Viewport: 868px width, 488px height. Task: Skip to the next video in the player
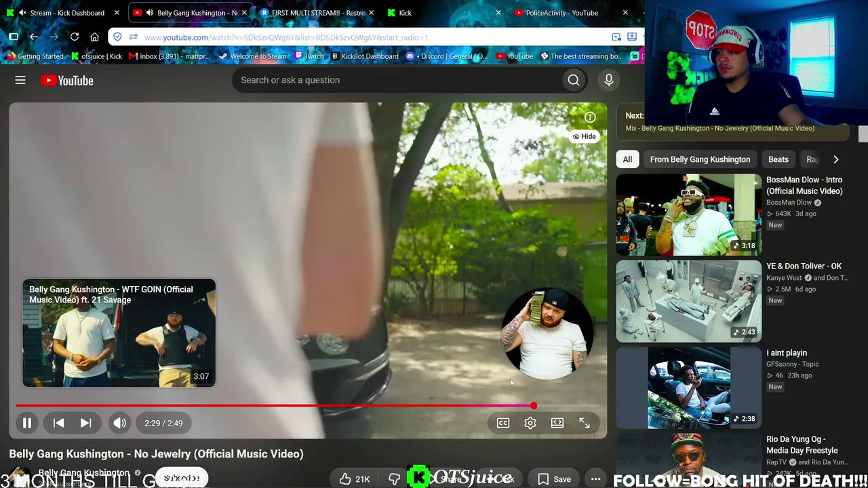[85, 423]
